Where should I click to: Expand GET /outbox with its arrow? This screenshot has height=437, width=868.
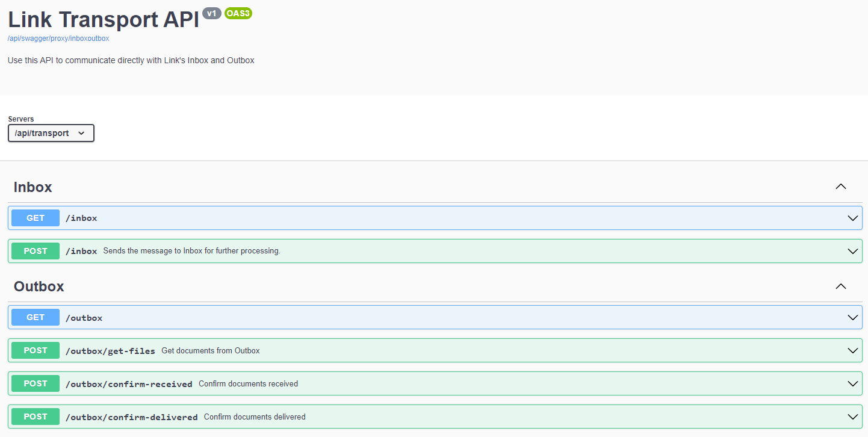[852, 317]
